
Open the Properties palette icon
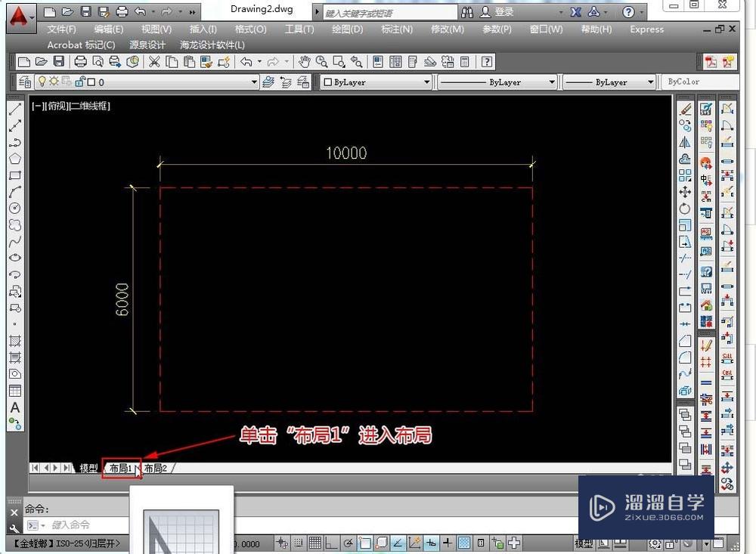point(378,62)
